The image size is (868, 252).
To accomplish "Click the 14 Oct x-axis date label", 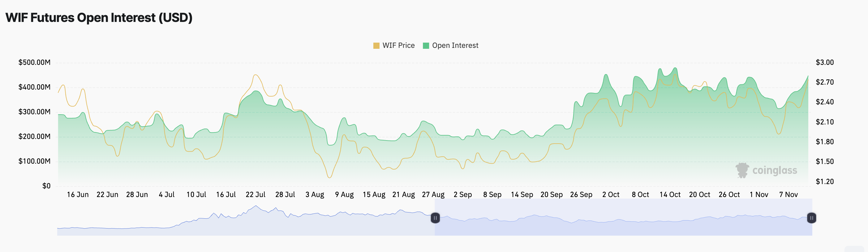I will click(x=670, y=195).
